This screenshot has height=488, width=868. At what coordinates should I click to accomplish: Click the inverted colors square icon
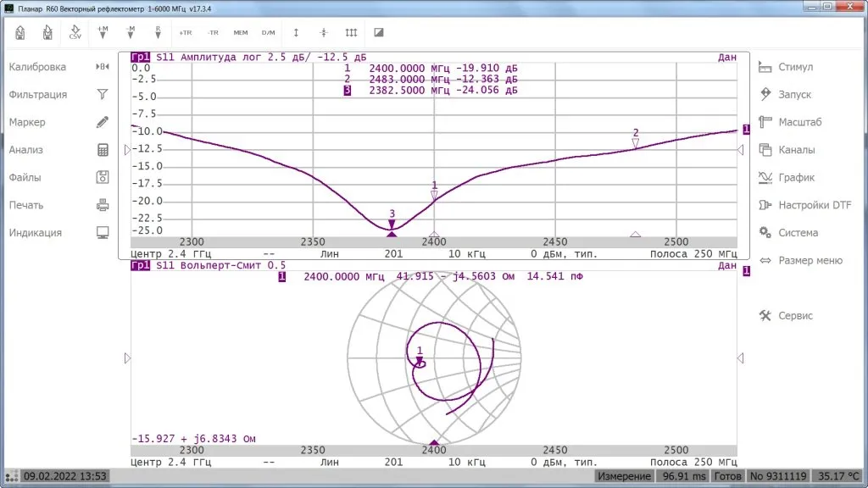[379, 33]
